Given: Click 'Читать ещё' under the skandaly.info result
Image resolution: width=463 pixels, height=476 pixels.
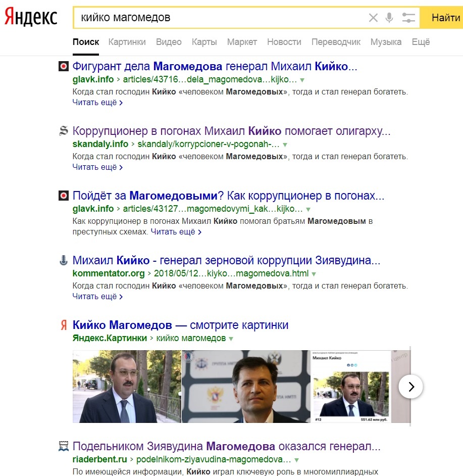Looking at the screenshot, I should (x=97, y=167).
